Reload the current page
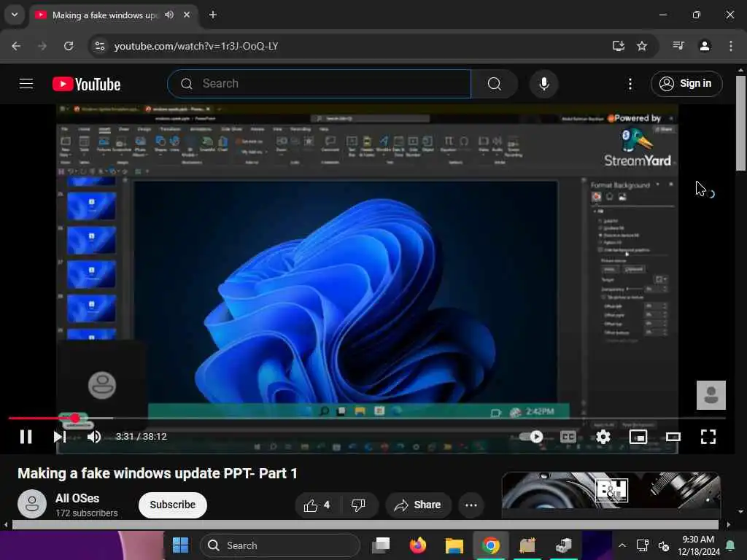Image resolution: width=747 pixels, height=560 pixels. click(x=69, y=46)
